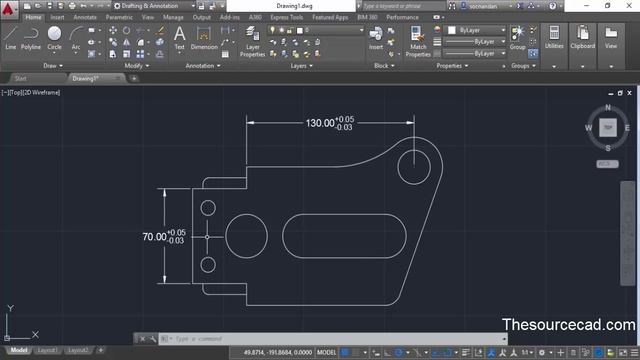Click the command line input field

click(x=333, y=339)
